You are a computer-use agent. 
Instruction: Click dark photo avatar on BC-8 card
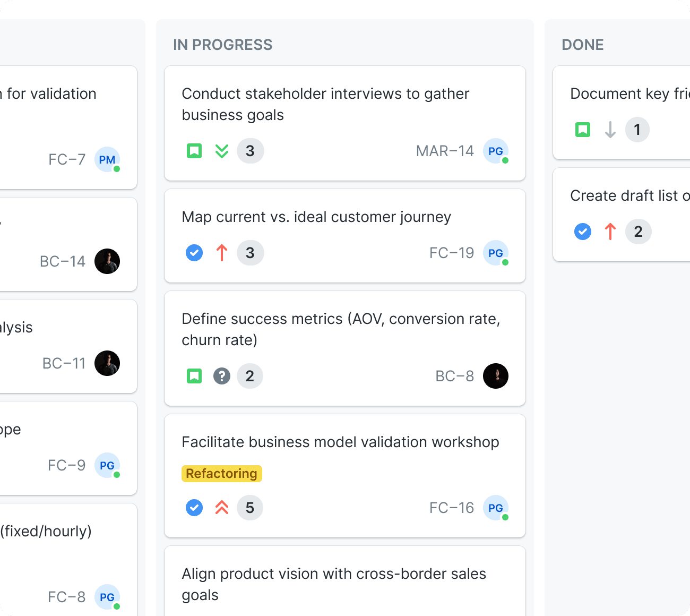click(496, 376)
